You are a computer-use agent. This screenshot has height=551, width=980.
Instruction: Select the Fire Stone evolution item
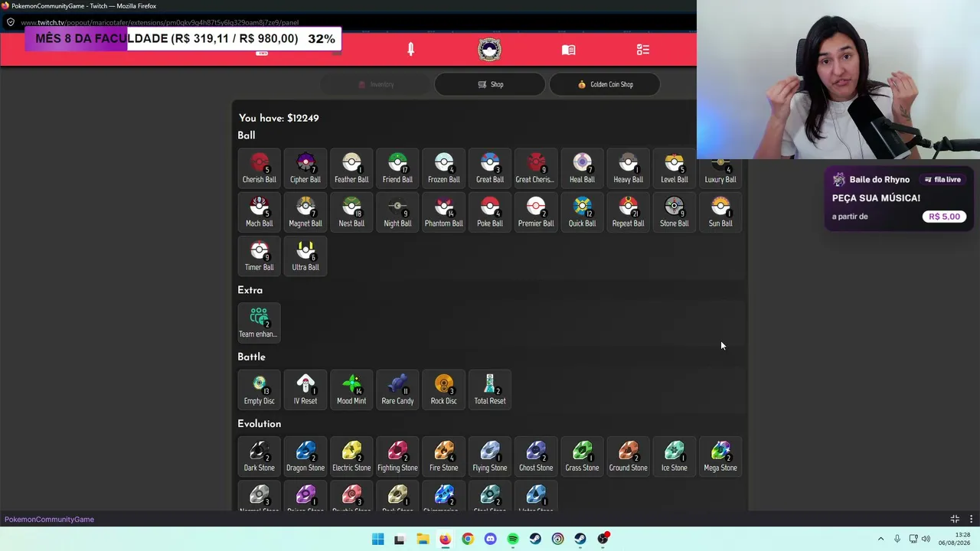click(x=444, y=456)
